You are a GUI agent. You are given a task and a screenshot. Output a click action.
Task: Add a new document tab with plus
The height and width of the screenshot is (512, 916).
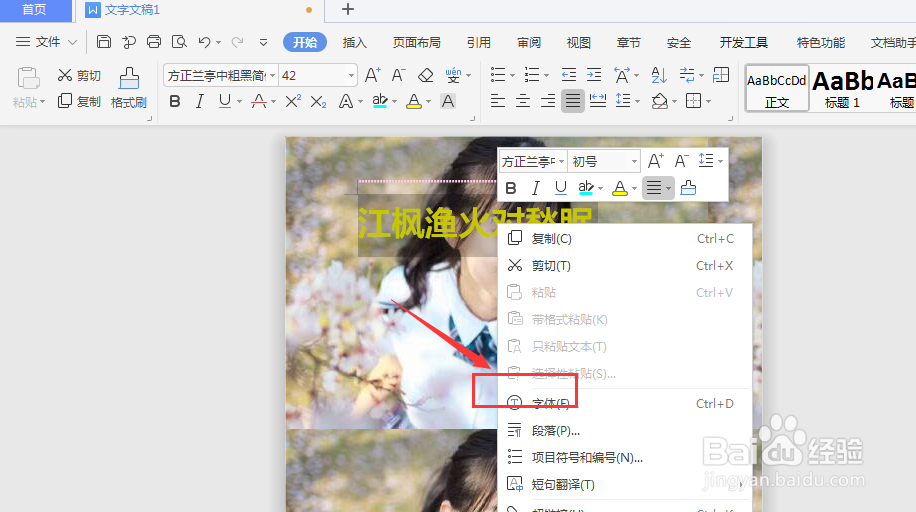tap(348, 9)
